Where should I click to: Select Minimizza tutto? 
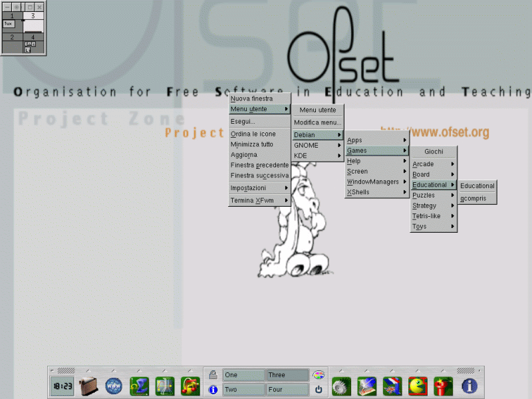tap(259, 144)
